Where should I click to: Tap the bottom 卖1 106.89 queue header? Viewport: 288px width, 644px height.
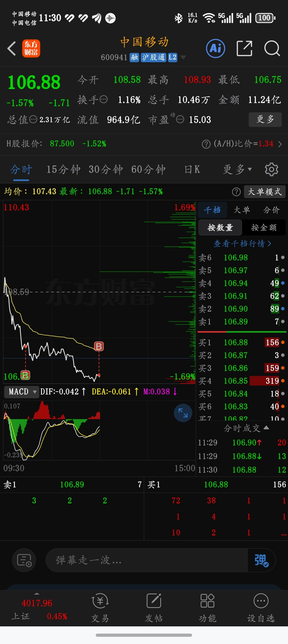pos(72,484)
